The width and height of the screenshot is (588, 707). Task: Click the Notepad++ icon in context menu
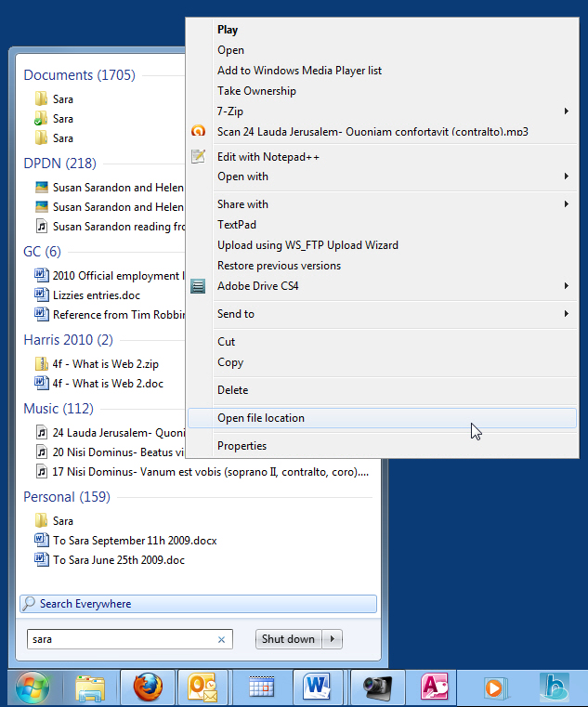tap(198, 156)
